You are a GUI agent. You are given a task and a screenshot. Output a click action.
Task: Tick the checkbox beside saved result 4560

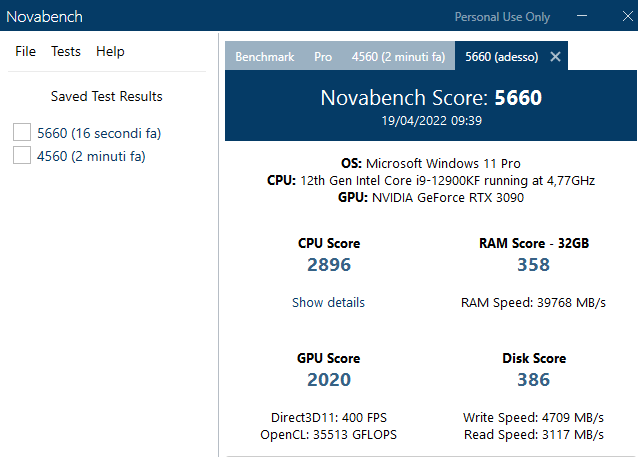click(x=21, y=155)
